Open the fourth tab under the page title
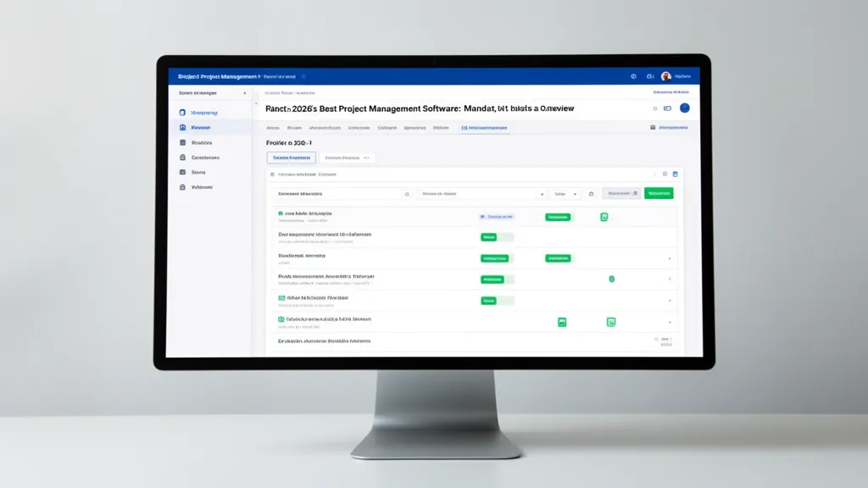The image size is (868, 488). [x=359, y=128]
